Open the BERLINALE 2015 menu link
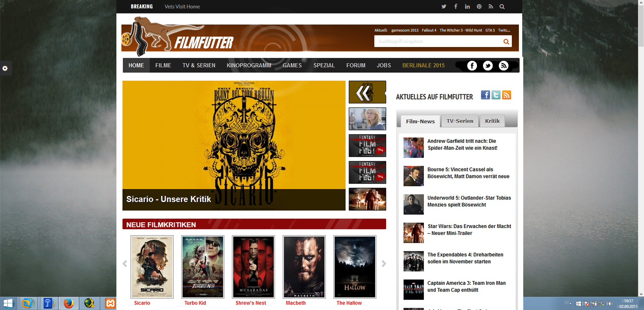 coord(423,65)
